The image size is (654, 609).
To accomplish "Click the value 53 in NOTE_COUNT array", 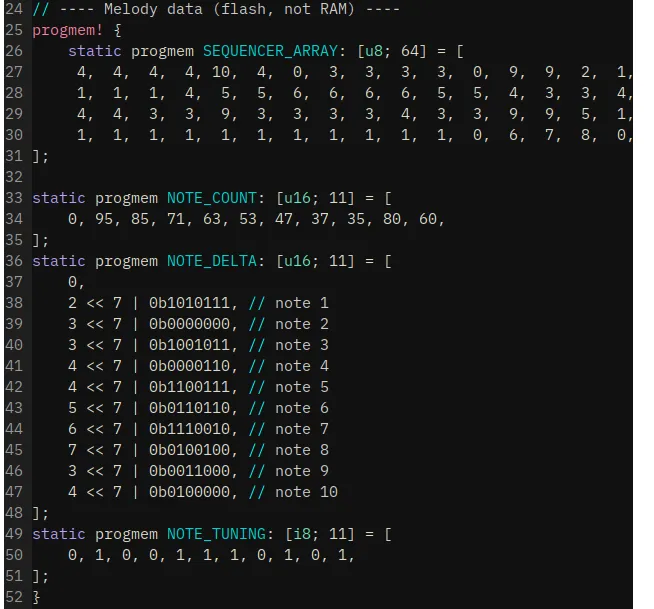I will click(x=248, y=219).
